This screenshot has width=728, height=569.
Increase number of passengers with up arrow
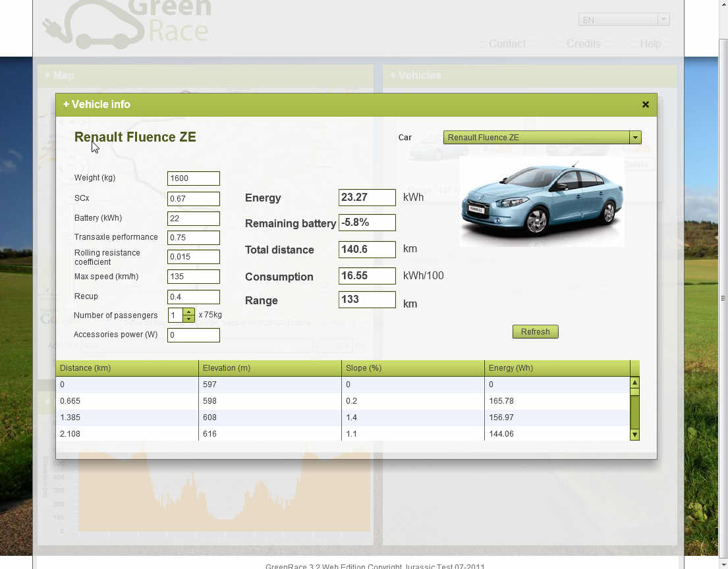[188, 312]
